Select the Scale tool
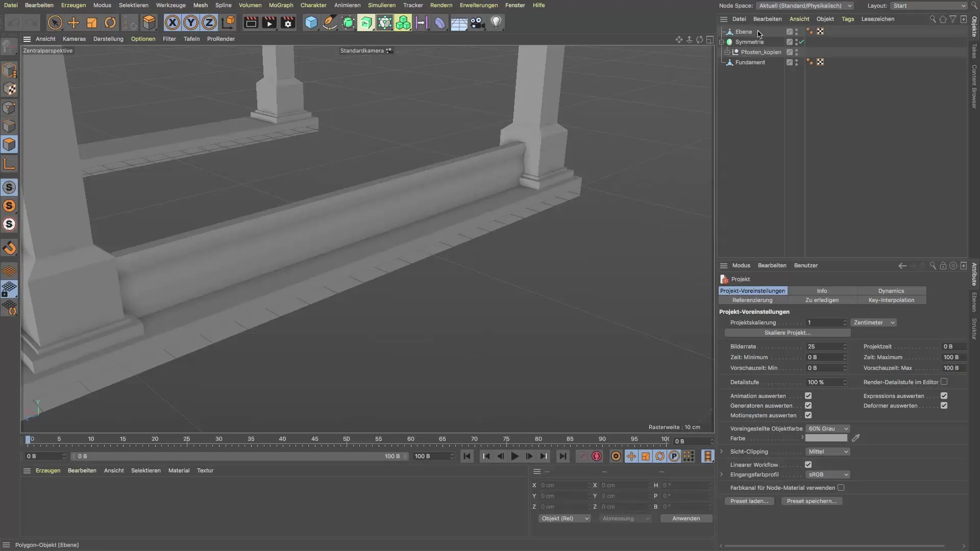Screen dimensions: 980x551 tap(92, 22)
